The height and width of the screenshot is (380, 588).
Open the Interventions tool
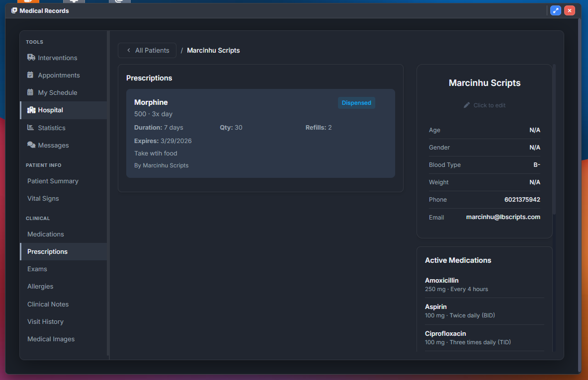(64, 58)
